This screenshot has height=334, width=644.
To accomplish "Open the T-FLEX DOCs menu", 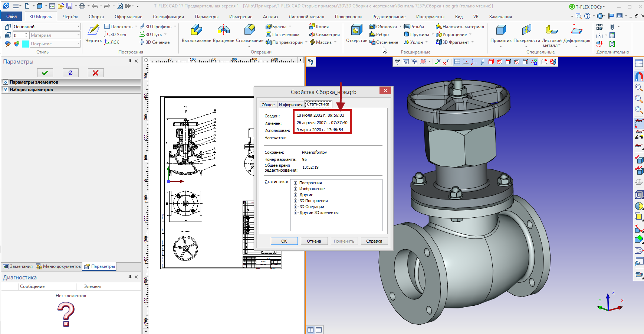I will [587, 7].
